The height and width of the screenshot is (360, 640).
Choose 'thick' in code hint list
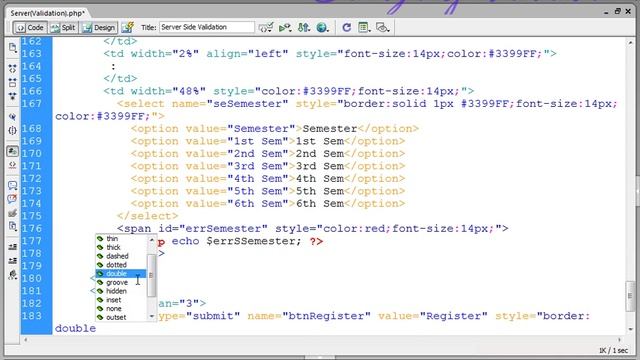click(x=121, y=247)
